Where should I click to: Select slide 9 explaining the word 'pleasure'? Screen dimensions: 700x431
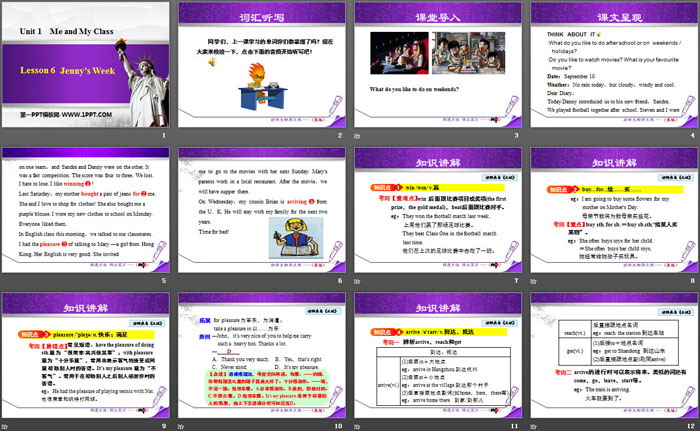tap(86, 356)
